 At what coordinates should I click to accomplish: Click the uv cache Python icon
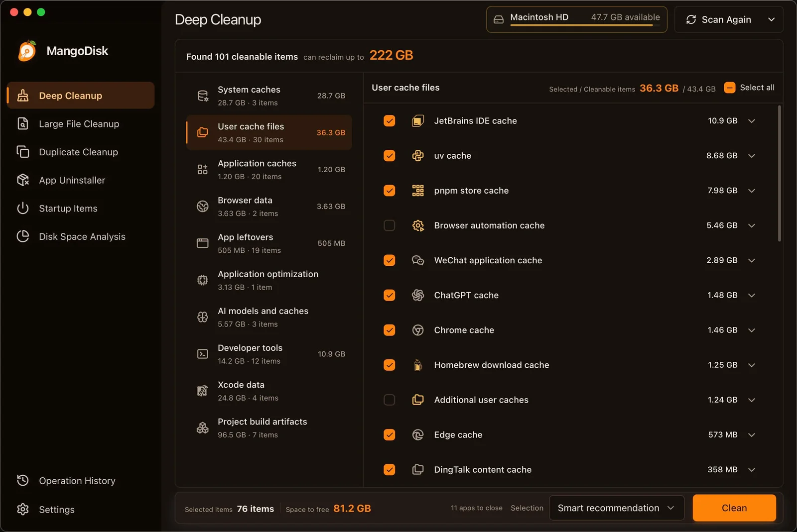tap(418, 156)
